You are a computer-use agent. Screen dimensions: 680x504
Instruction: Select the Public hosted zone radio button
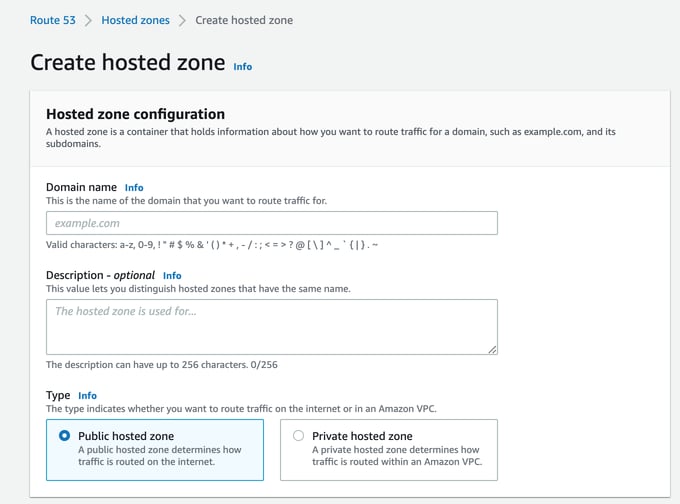[65, 436]
